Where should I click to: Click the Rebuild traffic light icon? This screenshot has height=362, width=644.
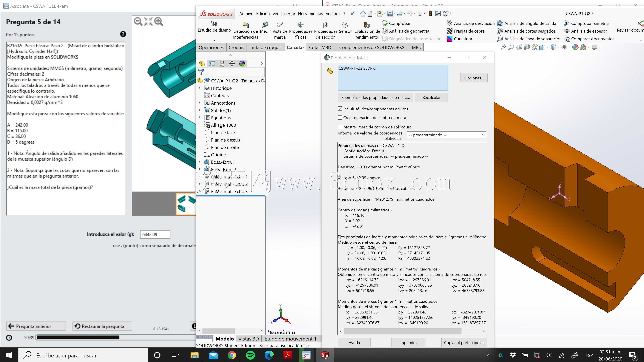430,13
